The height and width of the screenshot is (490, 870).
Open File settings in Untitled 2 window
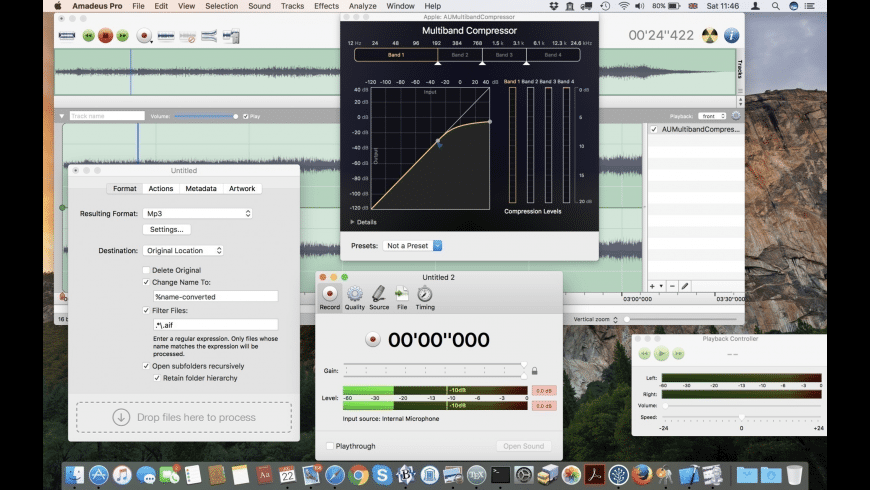[402, 298]
